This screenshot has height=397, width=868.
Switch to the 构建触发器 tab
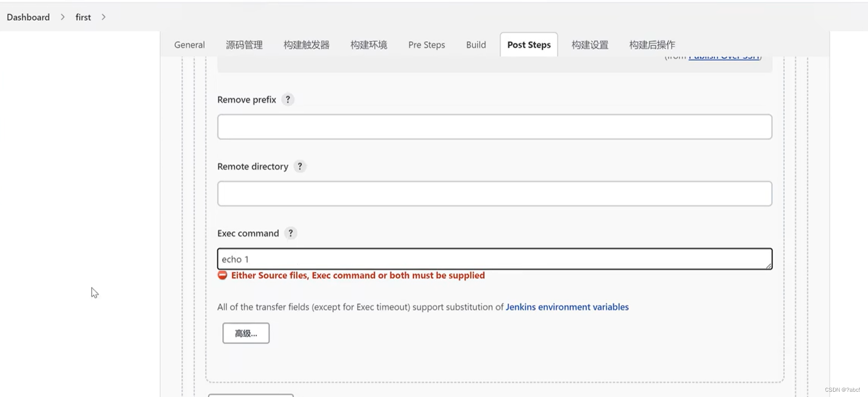tap(306, 45)
